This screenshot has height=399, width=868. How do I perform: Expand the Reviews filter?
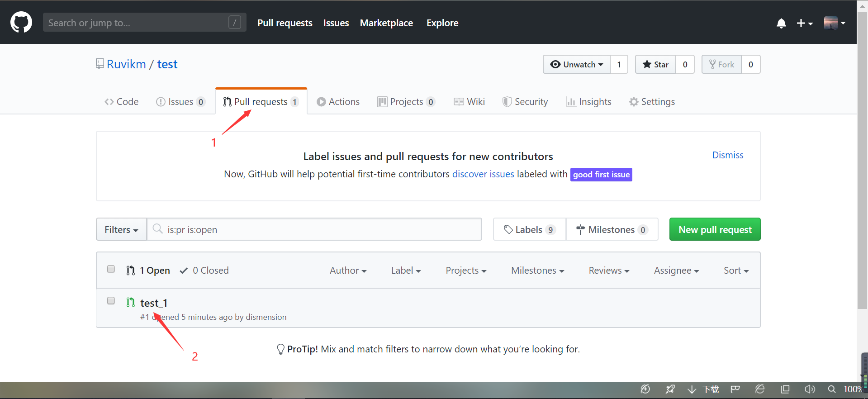pyautogui.click(x=609, y=271)
